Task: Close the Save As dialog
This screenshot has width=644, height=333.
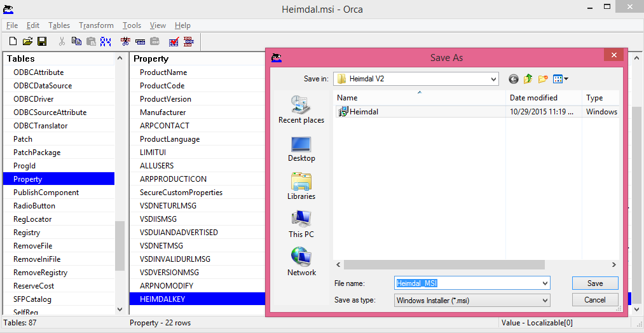Action: [x=613, y=55]
